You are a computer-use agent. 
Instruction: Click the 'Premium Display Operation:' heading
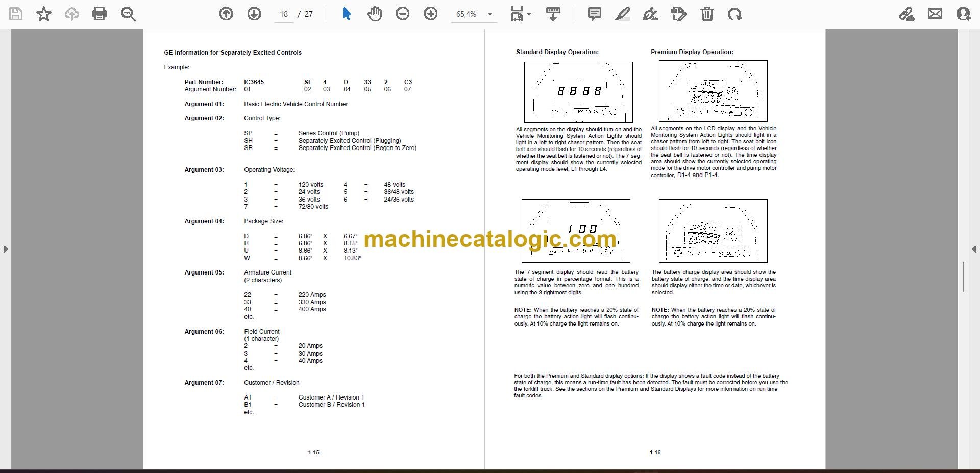point(692,52)
